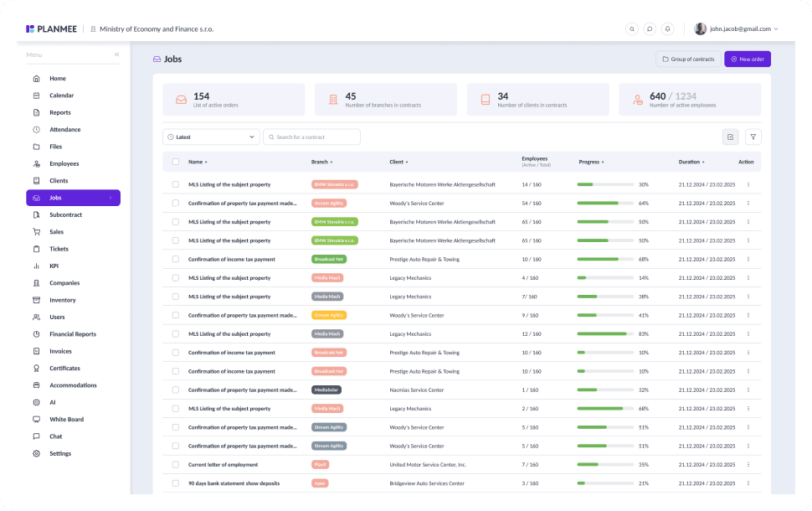Viewport: 812px width, 511px height.
Task: Click the PLANMEE logo
Action: pos(51,29)
